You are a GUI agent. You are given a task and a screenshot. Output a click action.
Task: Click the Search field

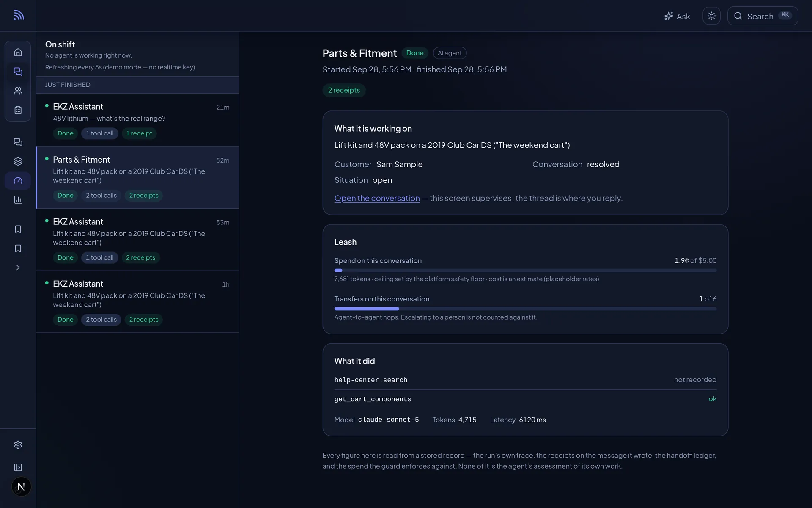(763, 16)
